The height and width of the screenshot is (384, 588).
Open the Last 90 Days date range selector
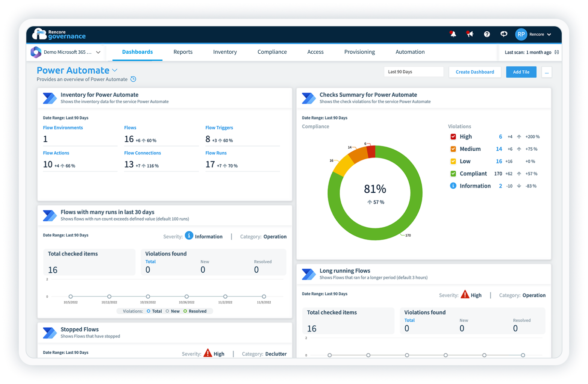coord(414,72)
